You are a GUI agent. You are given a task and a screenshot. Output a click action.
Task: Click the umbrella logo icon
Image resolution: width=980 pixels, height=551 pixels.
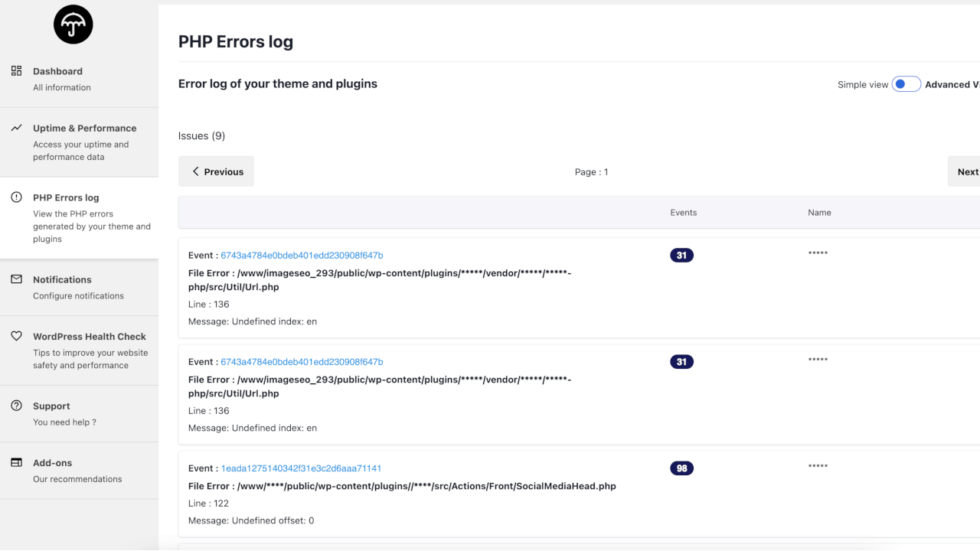coord(73,24)
